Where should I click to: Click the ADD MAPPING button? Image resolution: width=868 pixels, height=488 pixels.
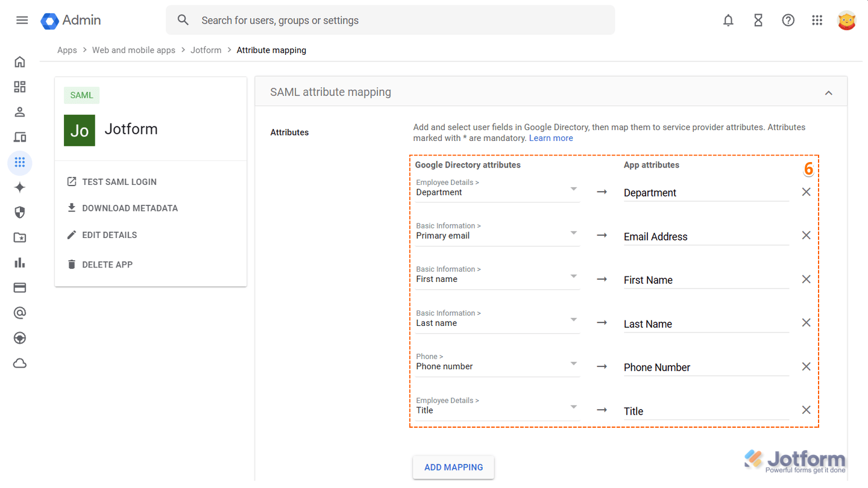click(x=453, y=468)
